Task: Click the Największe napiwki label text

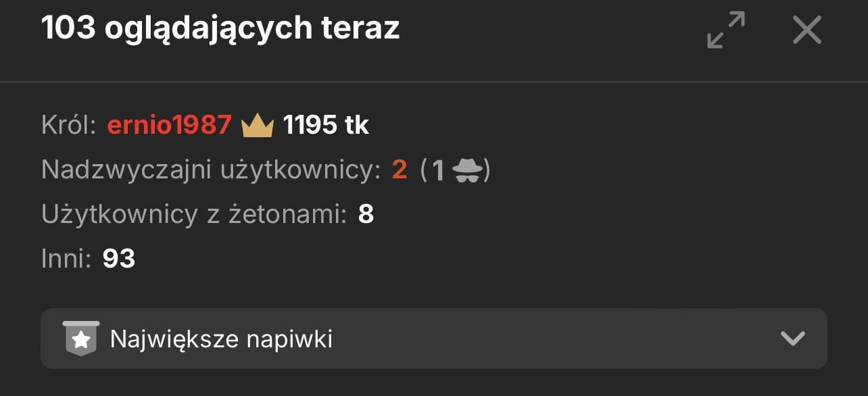Action: pos(221,339)
